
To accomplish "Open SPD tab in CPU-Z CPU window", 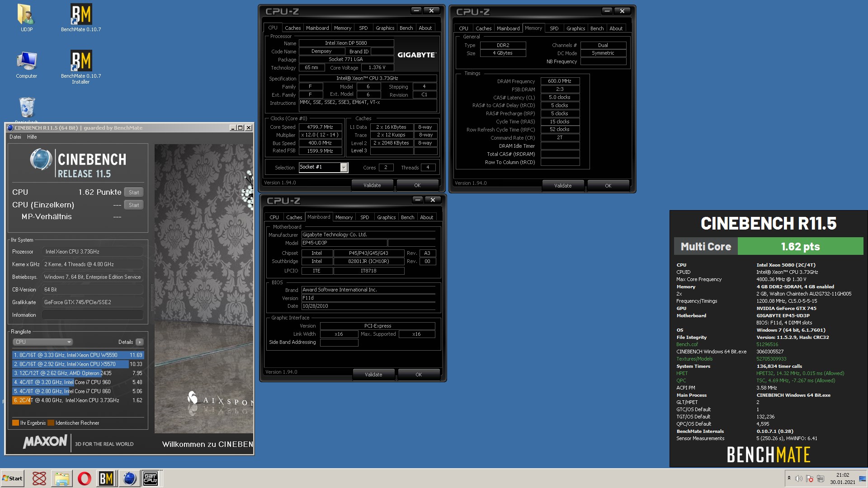I will (x=363, y=28).
